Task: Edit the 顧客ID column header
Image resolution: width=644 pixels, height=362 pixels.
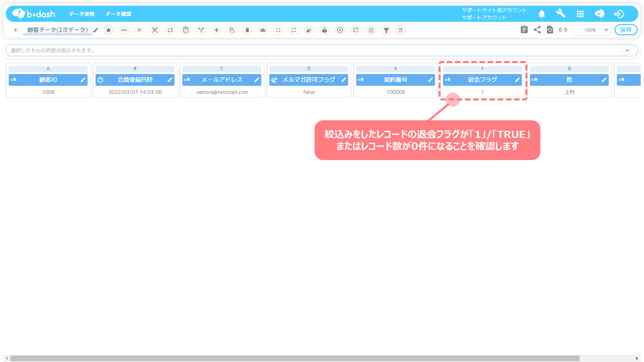Action: coord(83,80)
